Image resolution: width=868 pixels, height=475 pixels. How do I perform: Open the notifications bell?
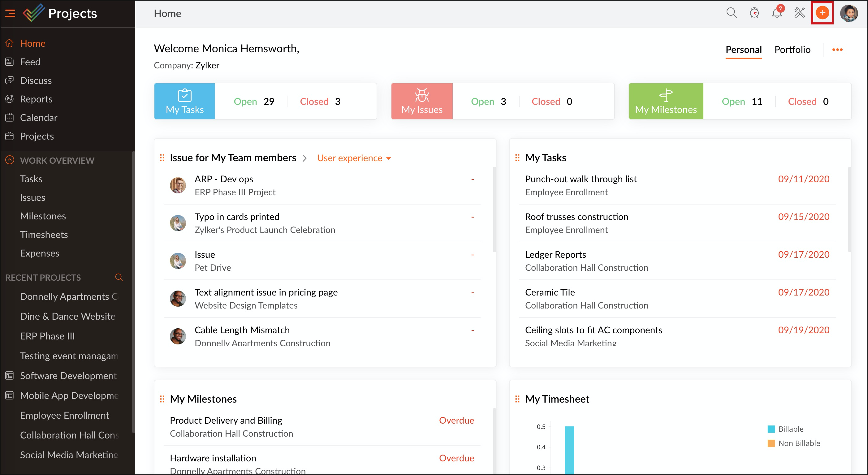pos(777,13)
